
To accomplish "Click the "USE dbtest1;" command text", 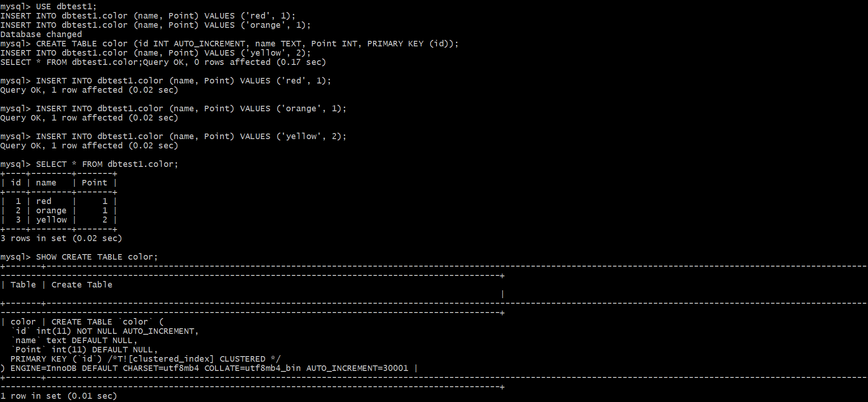I will point(66,6).
